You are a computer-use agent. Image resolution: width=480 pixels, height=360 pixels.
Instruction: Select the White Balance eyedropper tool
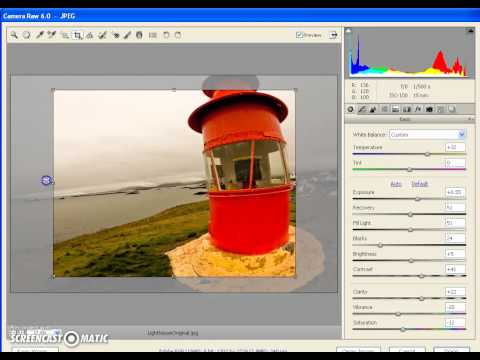coord(40,35)
